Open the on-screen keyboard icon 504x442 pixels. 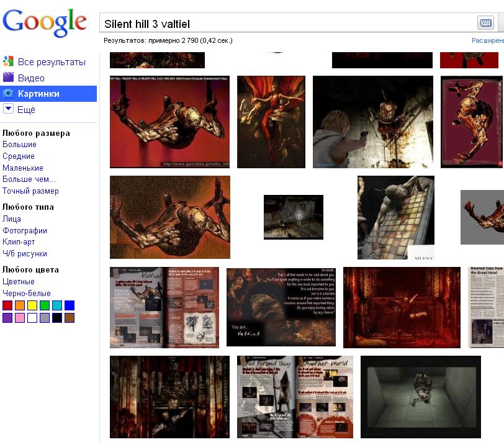click(485, 23)
